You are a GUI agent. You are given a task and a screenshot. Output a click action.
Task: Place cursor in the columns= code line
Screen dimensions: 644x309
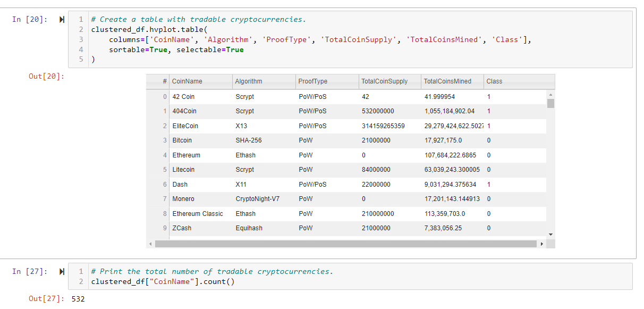[320, 39]
